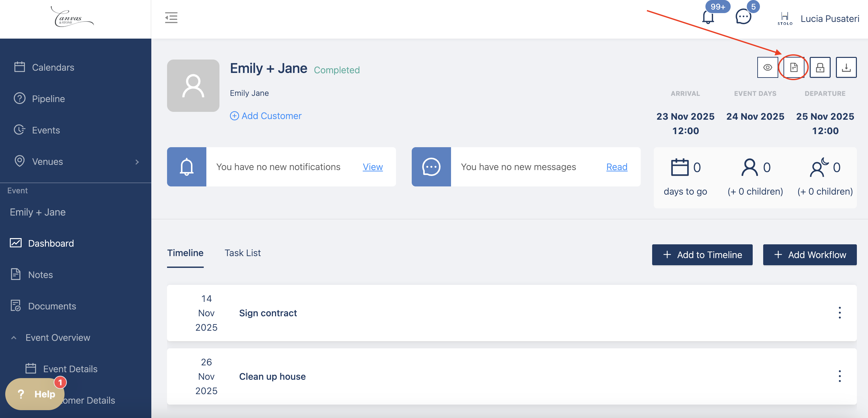Switch to the Task List tab
The image size is (868, 418).
click(x=243, y=253)
